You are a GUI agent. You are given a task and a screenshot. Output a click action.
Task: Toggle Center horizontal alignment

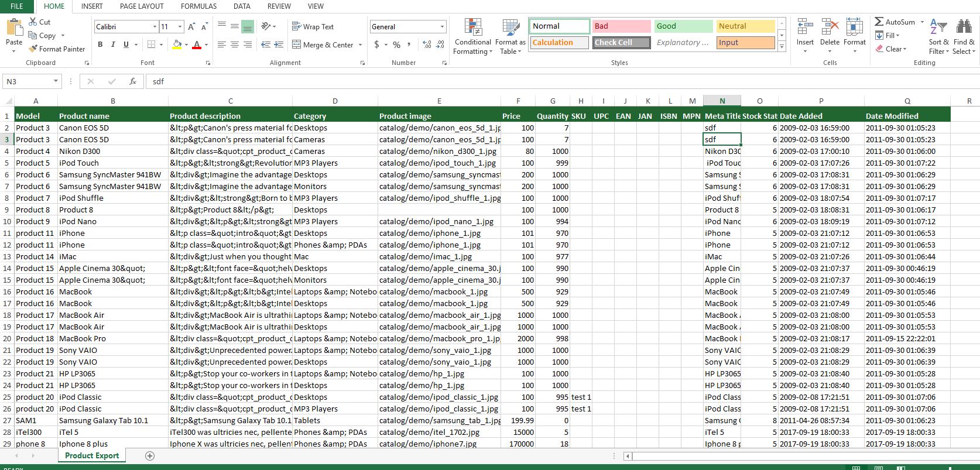tap(235, 44)
